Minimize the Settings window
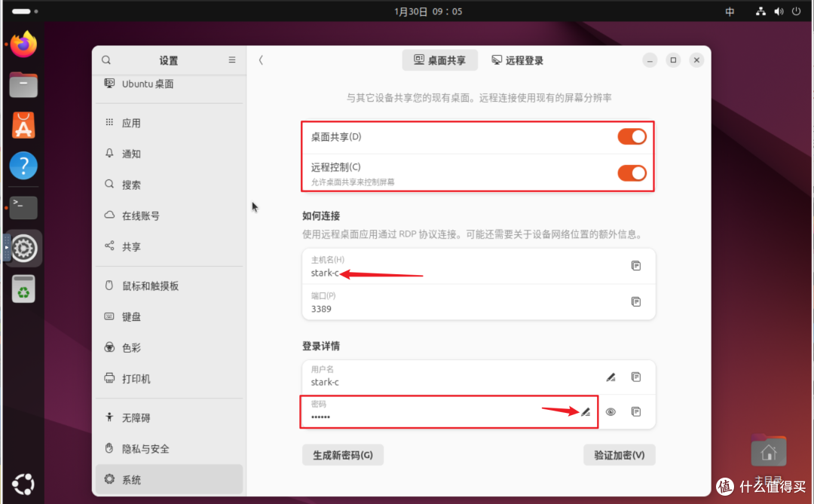814x504 pixels. 650,60
